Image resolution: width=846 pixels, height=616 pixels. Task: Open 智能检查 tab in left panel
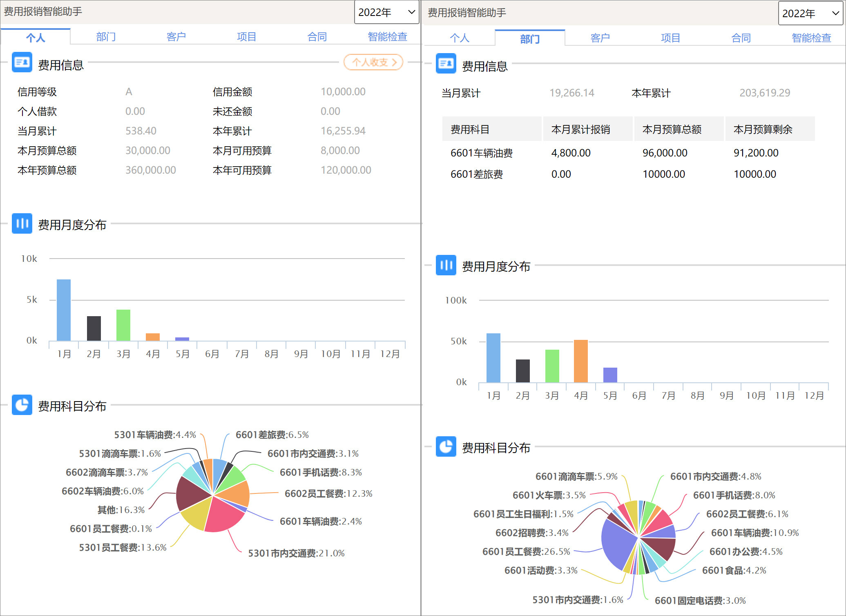387,37
